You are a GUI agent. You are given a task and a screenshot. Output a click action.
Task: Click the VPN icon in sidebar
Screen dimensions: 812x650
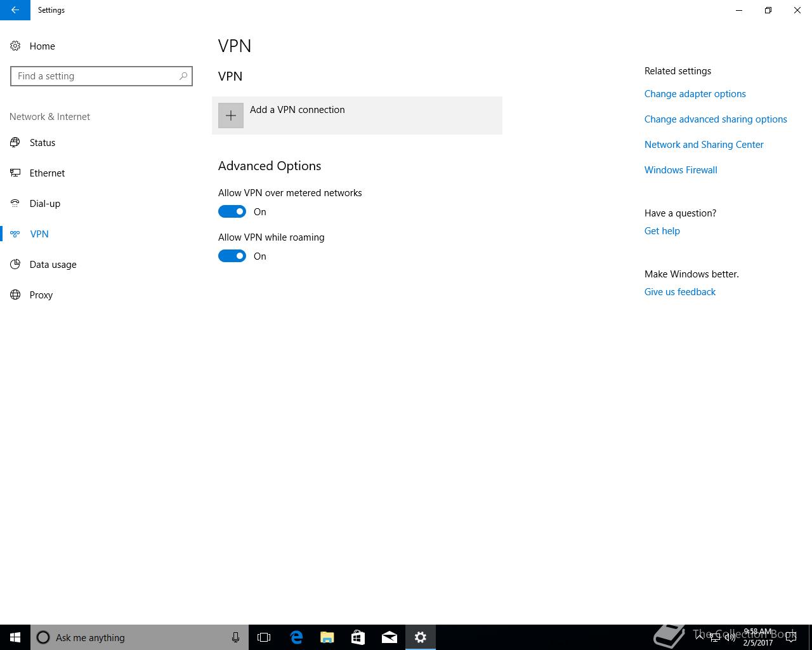15,234
